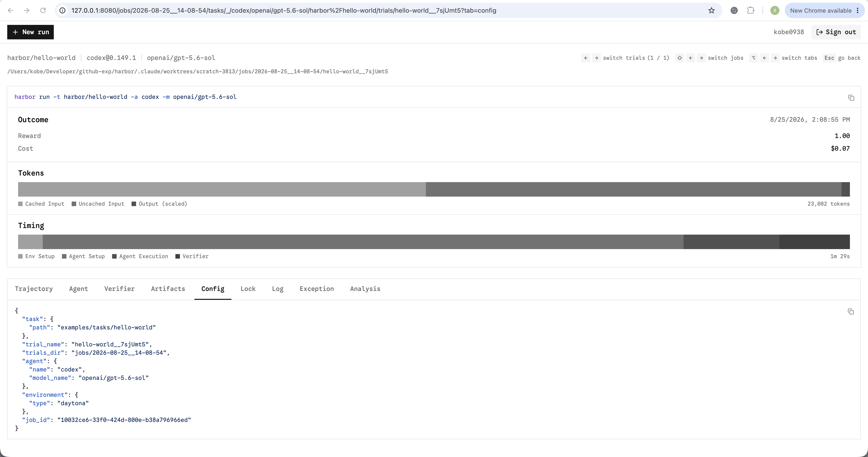Click "examples/tasks/hello-world" path value
The width and height of the screenshot is (868, 457).
[x=106, y=328]
